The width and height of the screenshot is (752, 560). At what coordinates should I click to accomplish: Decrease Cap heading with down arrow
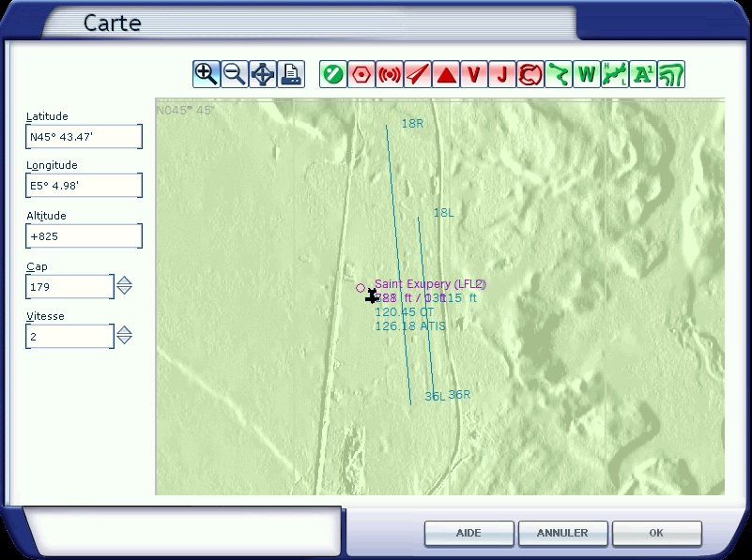click(x=124, y=290)
